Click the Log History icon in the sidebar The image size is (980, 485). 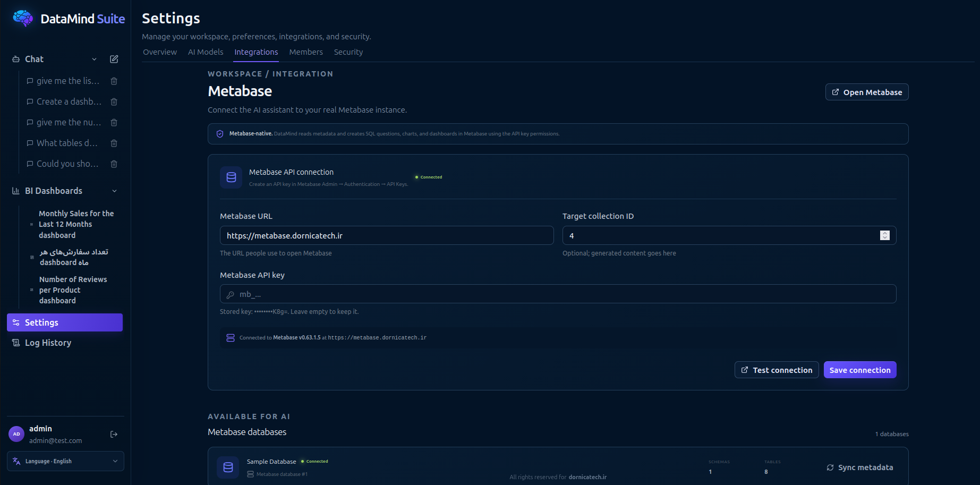click(16, 343)
